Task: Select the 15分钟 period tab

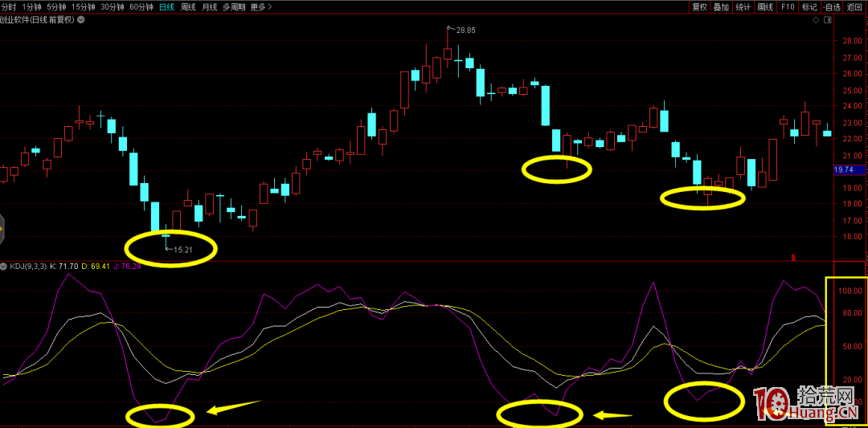Action: point(82,6)
